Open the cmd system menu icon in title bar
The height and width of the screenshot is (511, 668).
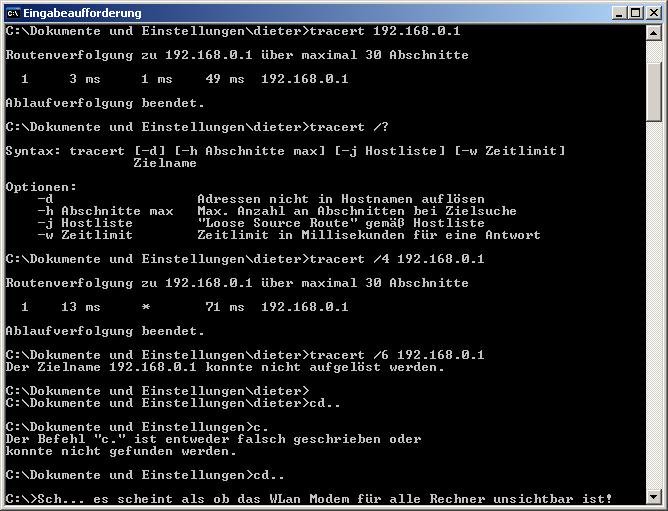pos(13,13)
